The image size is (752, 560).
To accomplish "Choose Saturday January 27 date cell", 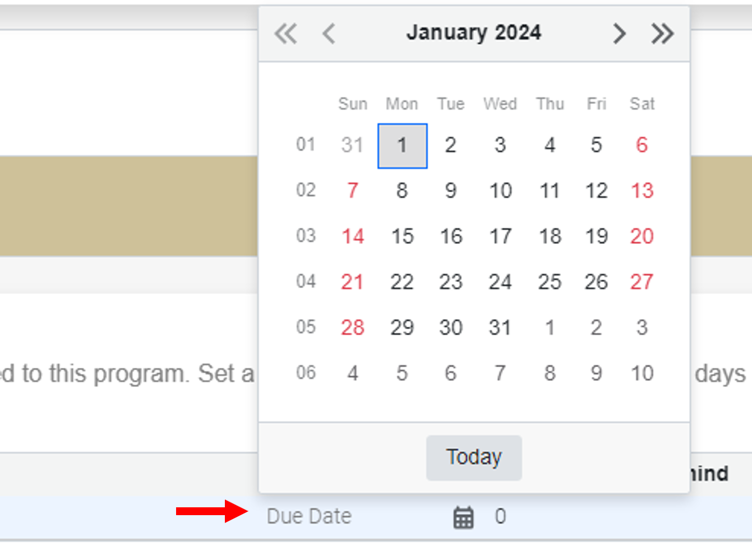I will [642, 282].
